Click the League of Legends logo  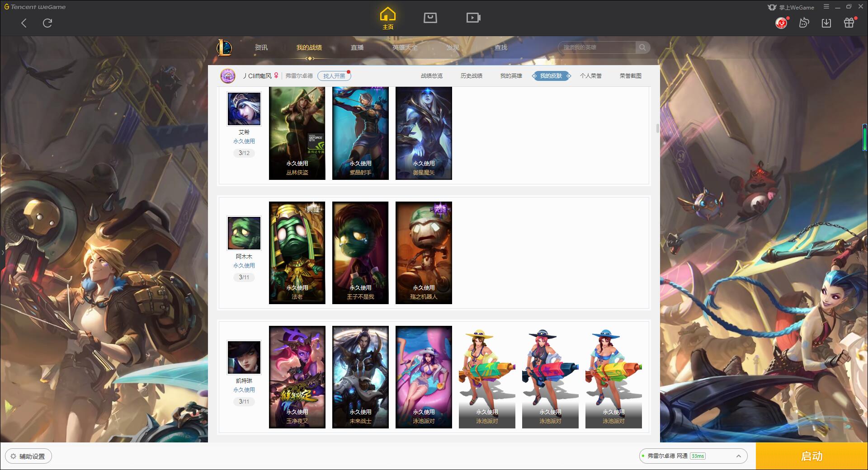coord(224,47)
